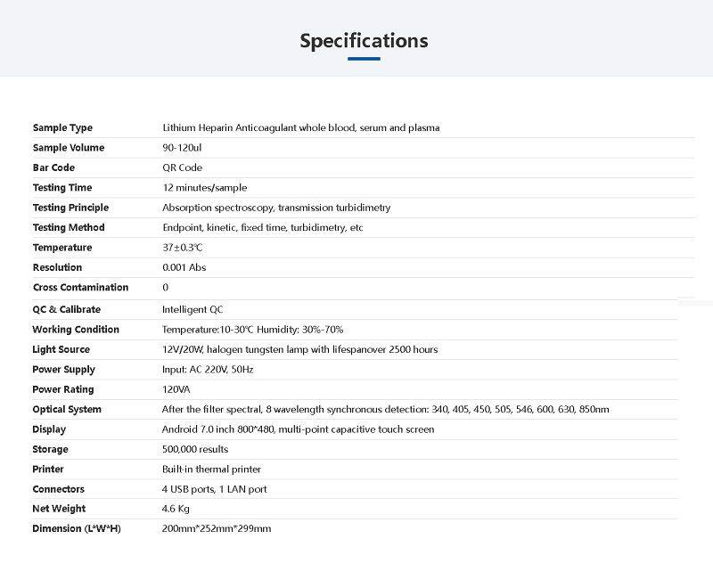Click the Intelligent QC value
Viewport: 713px width, 588px height.
coord(193,310)
